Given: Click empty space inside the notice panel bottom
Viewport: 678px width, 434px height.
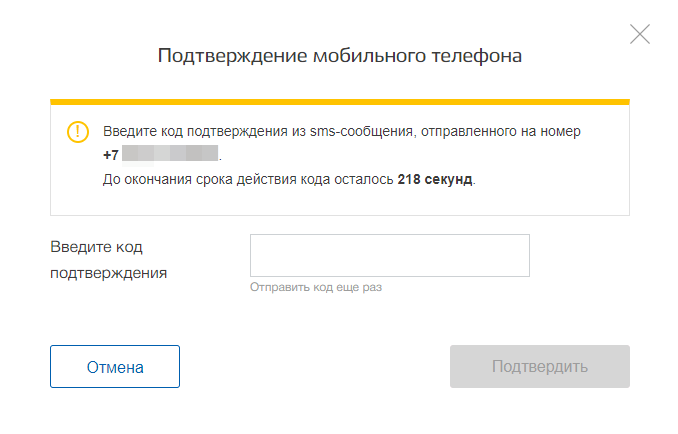Looking at the screenshot, I should pos(340,202).
